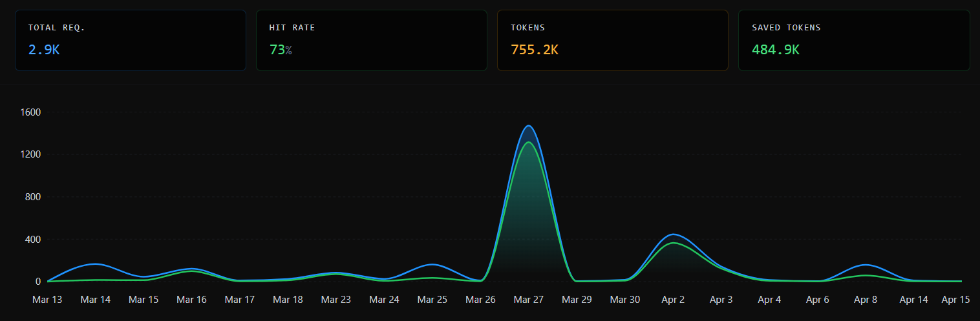Image resolution: width=980 pixels, height=321 pixels.
Task: Click the 1200 y-axis label
Action: pos(31,154)
